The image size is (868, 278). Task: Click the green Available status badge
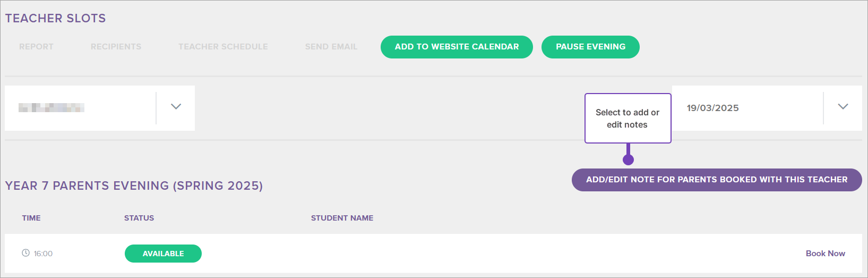163,254
